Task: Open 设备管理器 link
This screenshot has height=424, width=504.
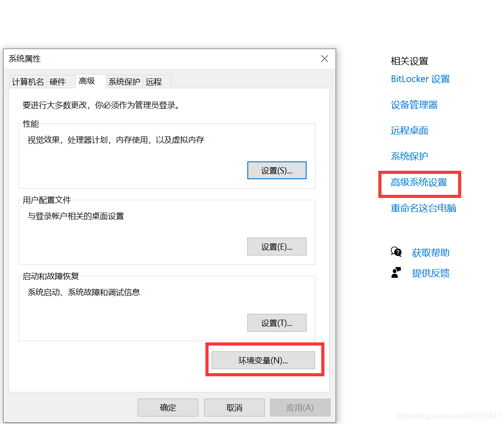Action: [414, 105]
